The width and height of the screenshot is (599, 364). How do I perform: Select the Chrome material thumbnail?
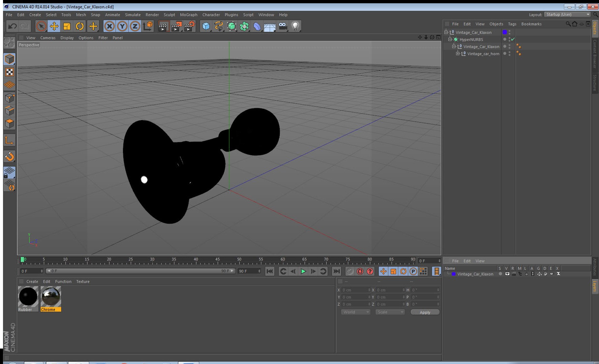coord(51,297)
